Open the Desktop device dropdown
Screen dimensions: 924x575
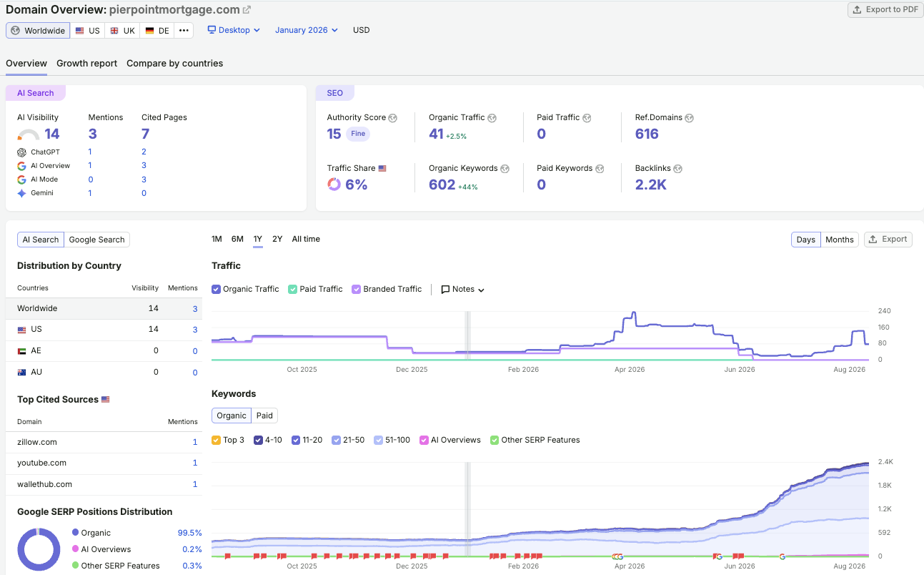234,30
